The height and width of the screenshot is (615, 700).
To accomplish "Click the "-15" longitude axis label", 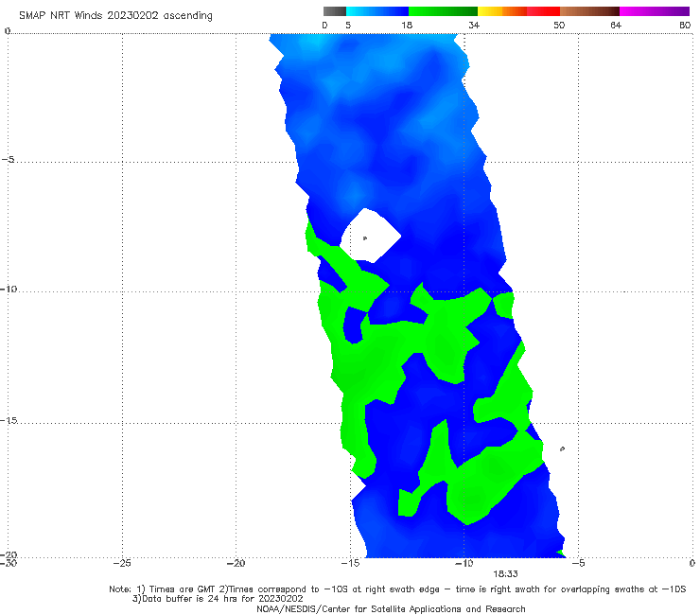I will [x=350, y=563].
